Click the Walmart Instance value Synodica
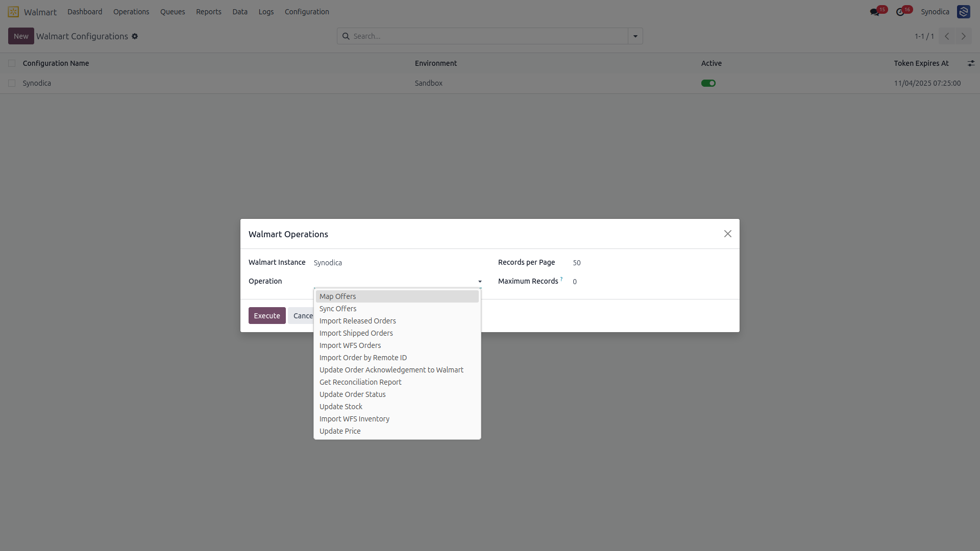The image size is (980, 551). point(328,263)
